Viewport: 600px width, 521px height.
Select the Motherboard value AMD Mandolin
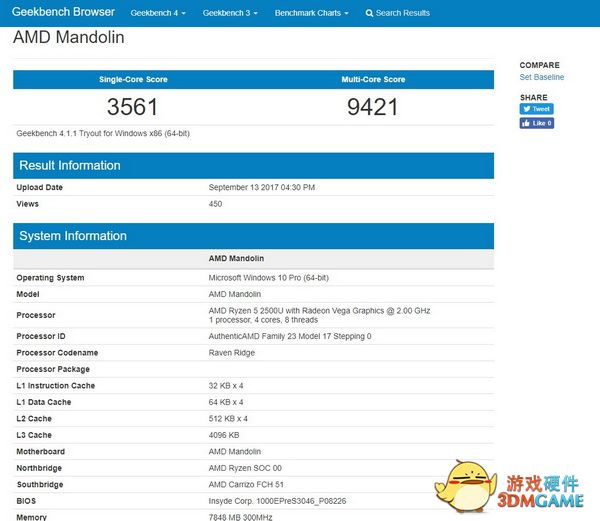pos(235,451)
